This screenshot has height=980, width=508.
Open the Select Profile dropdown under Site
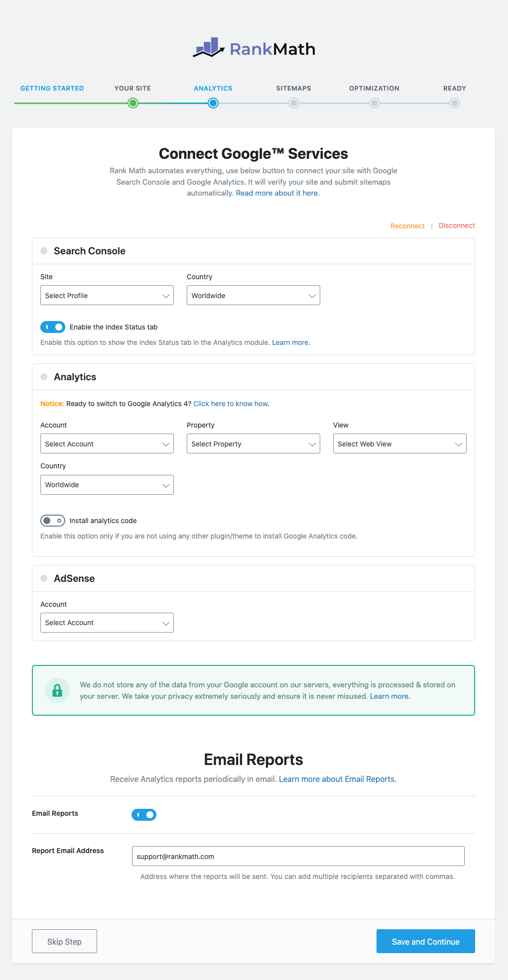[x=107, y=295]
